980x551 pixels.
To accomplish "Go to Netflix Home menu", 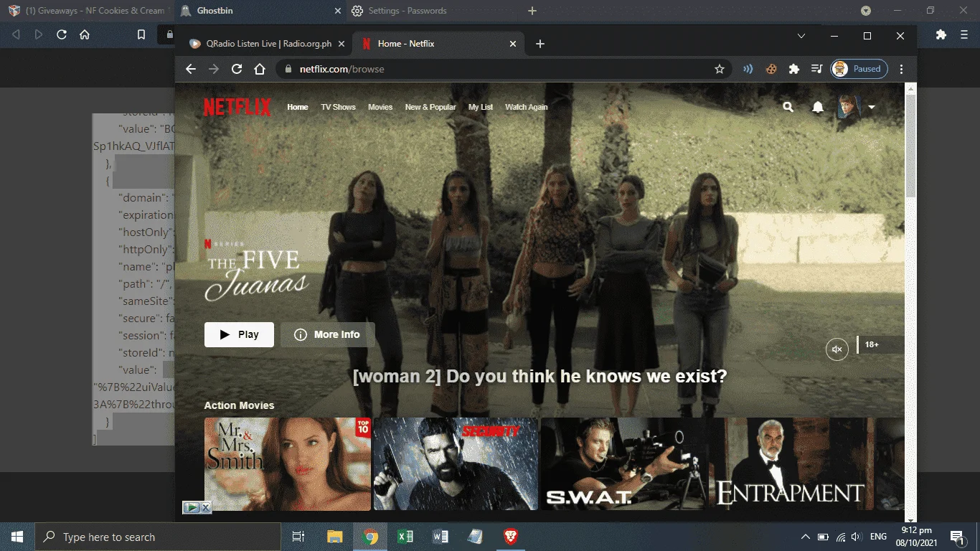I will [x=298, y=107].
